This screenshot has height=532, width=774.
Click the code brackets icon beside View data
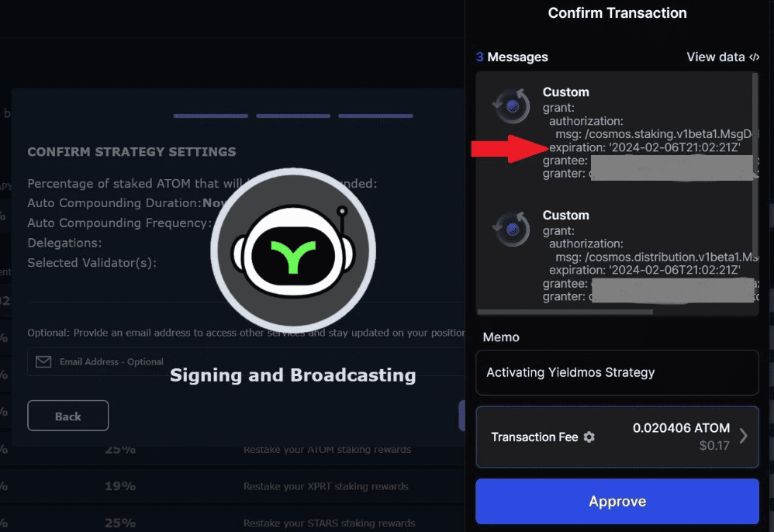click(x=755, y=57)
